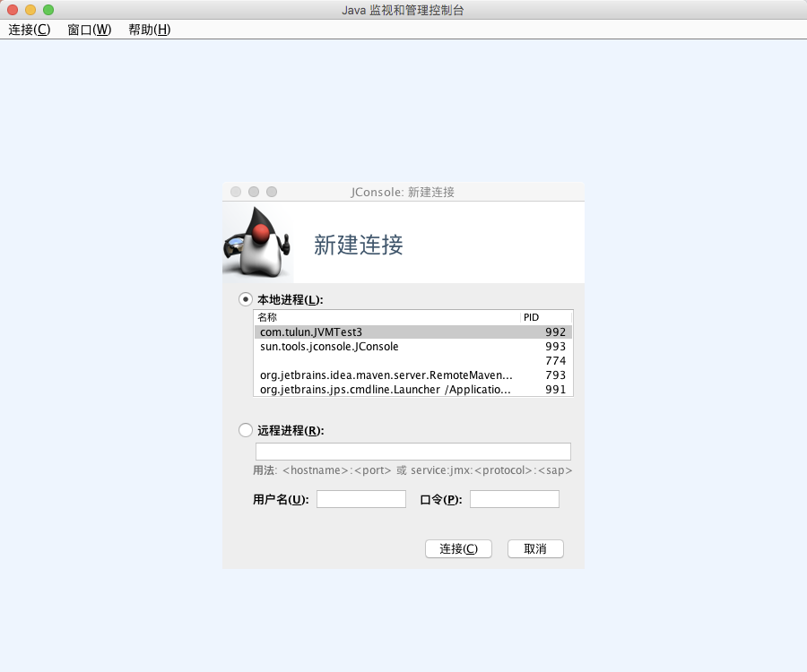Click the PID column header

click(546, 317)
